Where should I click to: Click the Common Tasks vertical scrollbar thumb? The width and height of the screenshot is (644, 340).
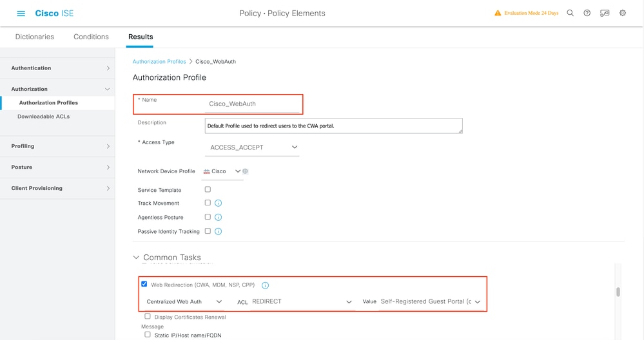(x=618, y=292)
